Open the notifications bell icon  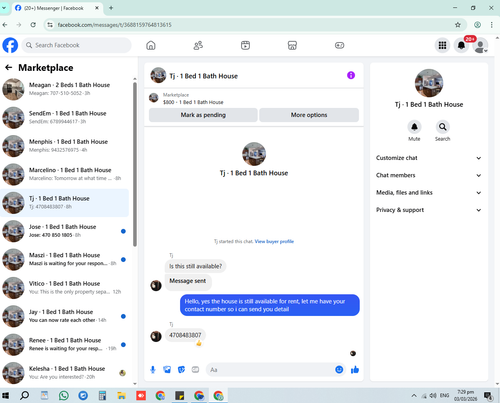[461, 45]
